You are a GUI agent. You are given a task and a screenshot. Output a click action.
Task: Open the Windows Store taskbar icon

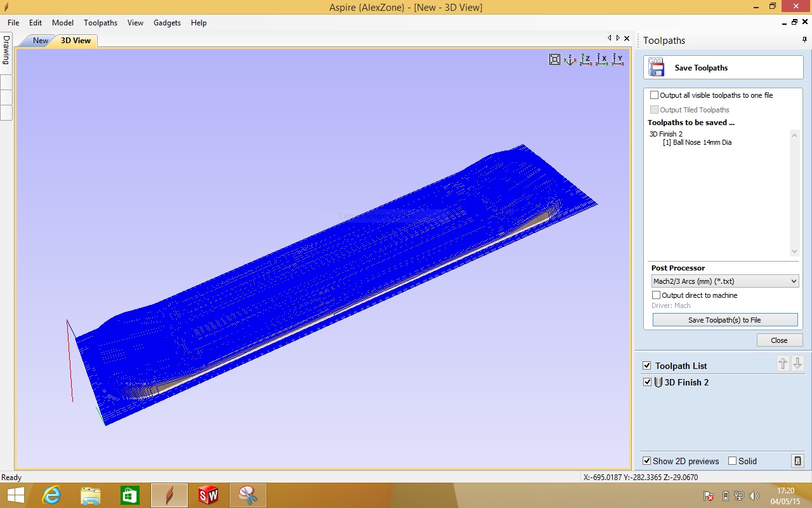point(130,495)
